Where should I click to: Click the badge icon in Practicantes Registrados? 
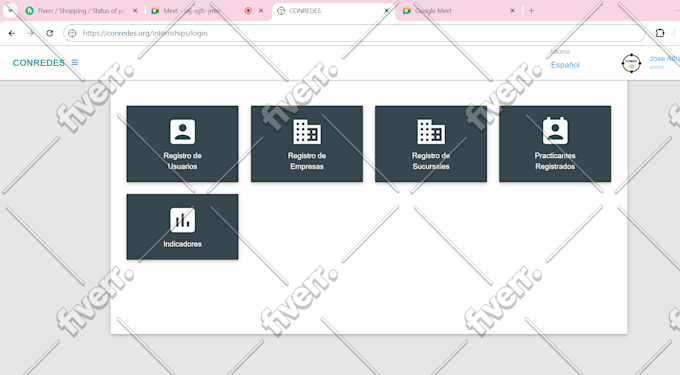coord(555,130)
